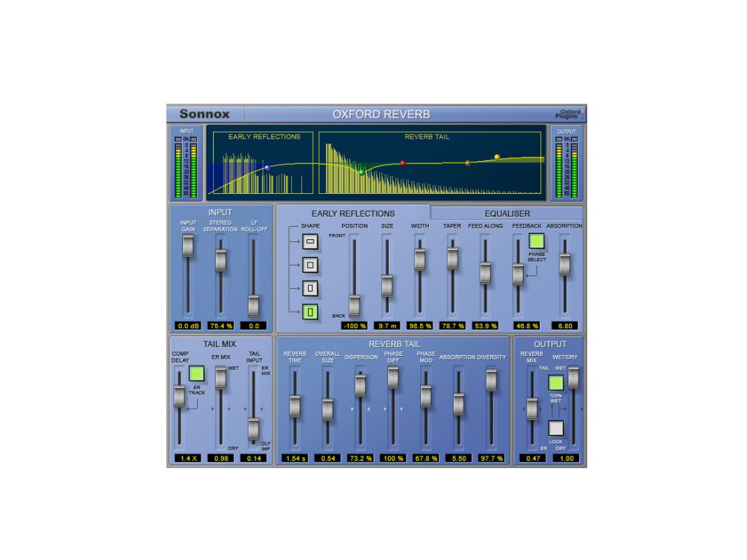747x560 pixels.
Task: Click the Size 9.7 m value field
Action: click(387, 325)
